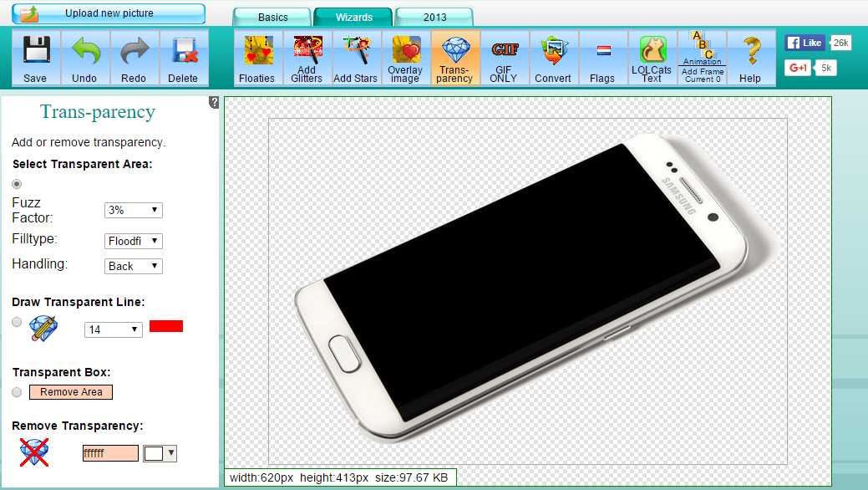
Task: Open the Fuzz Factor 3% dropdown
Action: pos(134,210)
